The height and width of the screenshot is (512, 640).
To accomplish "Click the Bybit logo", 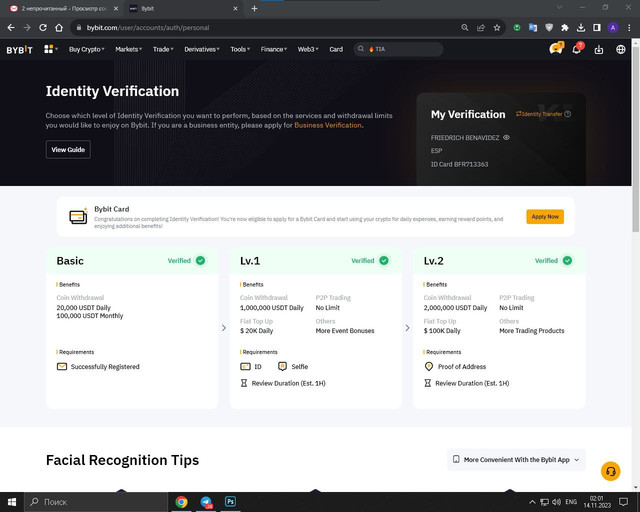I will pos(19,50).
